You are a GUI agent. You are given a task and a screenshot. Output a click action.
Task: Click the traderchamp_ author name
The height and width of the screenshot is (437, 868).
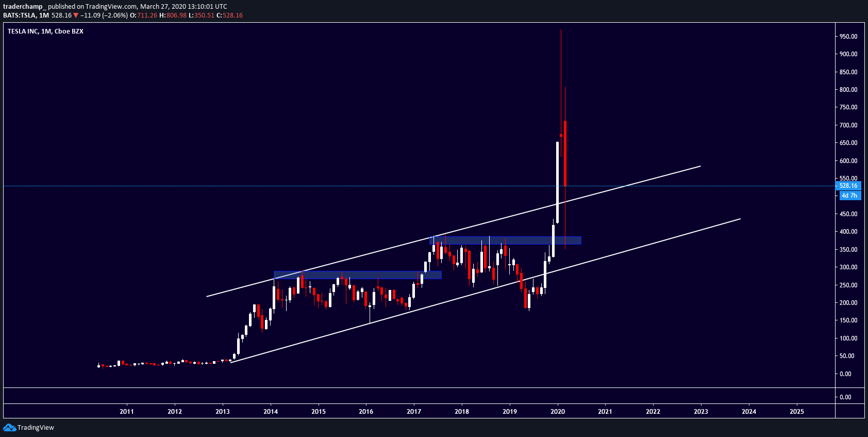pyautogui.click(x=25, y=7)
